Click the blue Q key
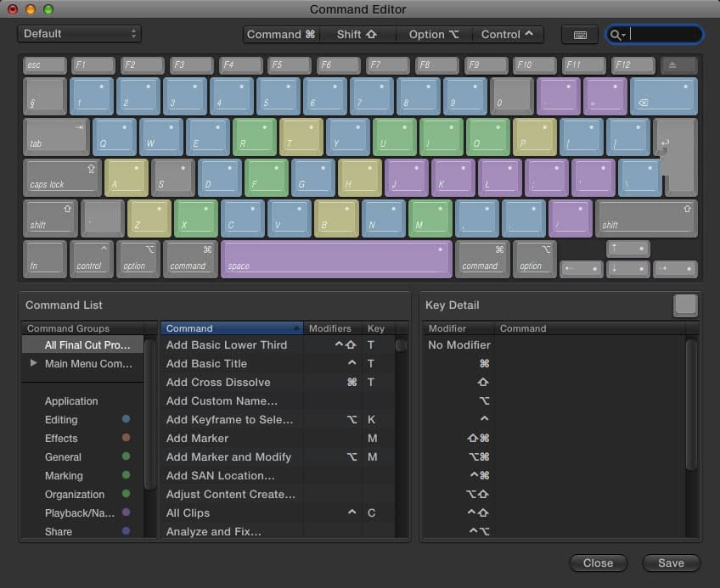Viewport: 720px width, 588px height. click(x=115, y=137)
